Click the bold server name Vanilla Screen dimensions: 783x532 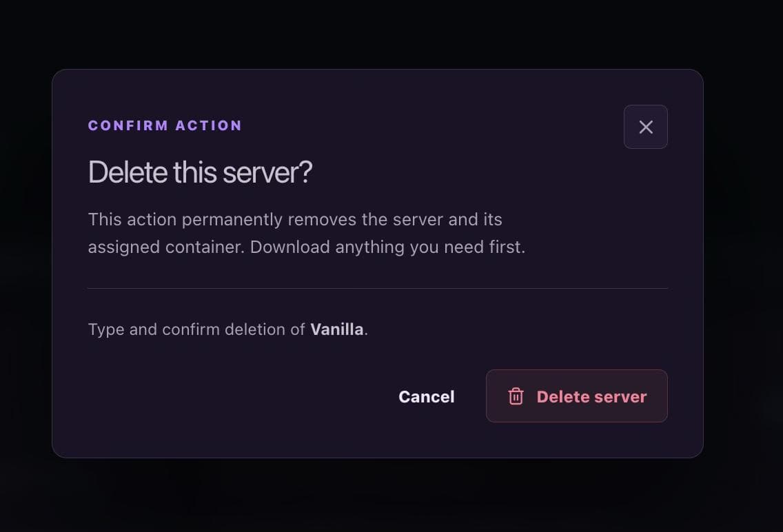336,329
